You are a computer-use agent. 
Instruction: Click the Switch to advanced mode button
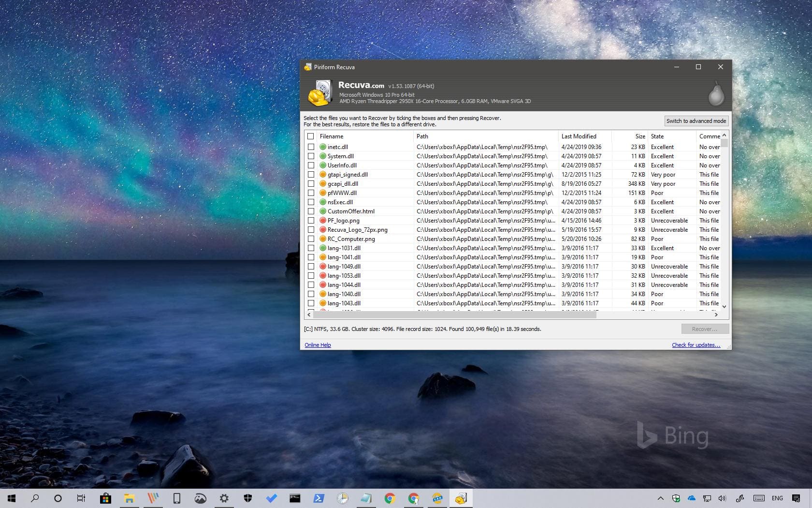696,121
